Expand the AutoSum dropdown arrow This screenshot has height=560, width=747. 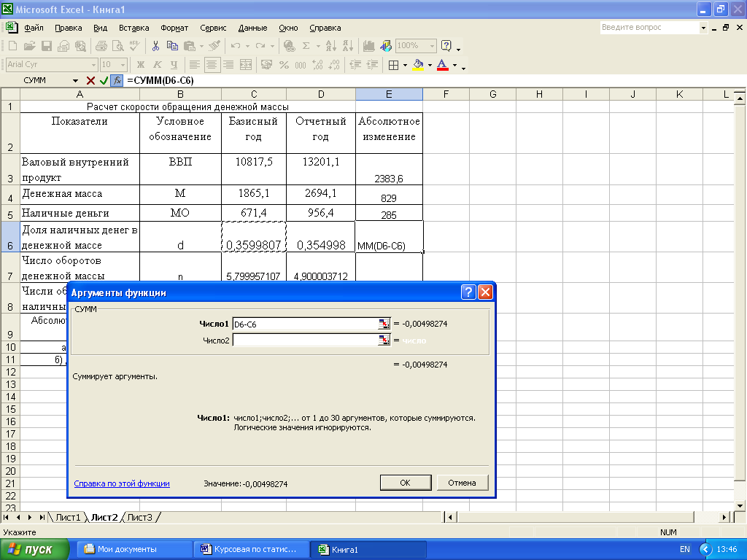coord(318,46)
